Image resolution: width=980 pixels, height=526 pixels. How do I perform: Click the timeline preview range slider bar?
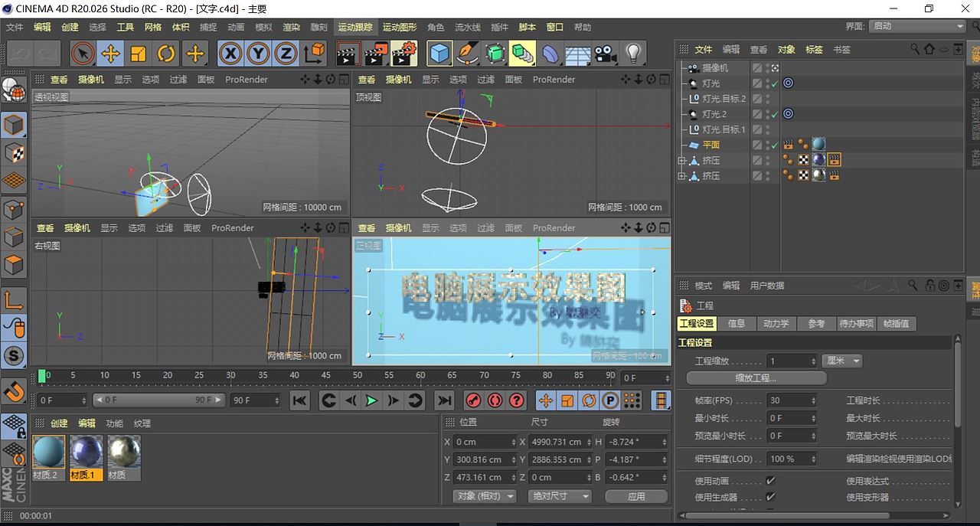point(159,400)
